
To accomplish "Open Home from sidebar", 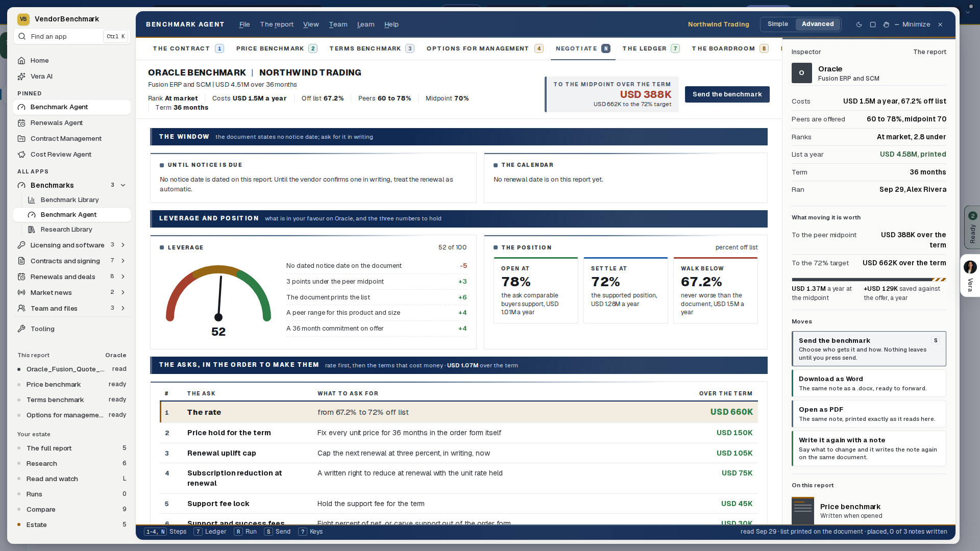I will tap(71, 60).
